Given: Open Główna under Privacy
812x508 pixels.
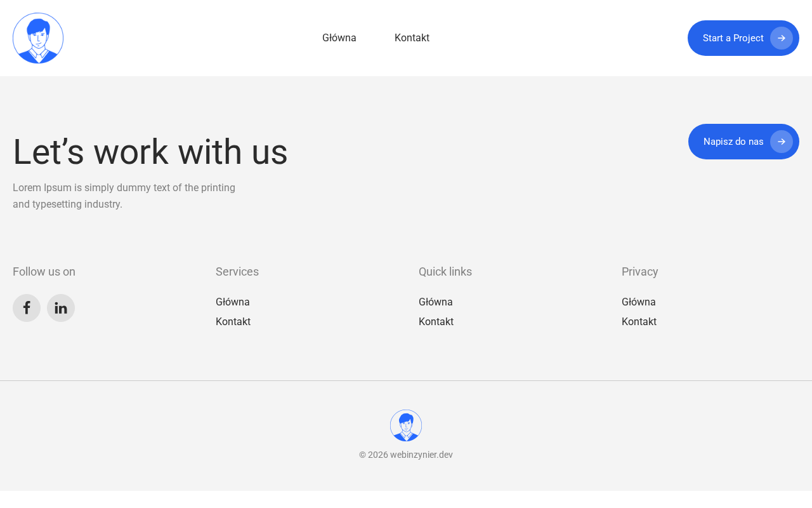Looking at the screenshot, I should click(x=639, y=302).
